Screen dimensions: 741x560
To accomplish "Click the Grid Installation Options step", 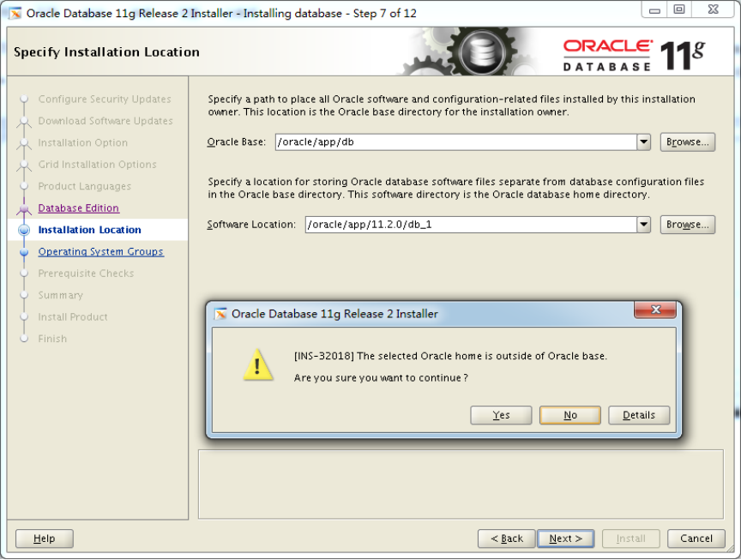I will click(98, 165).
